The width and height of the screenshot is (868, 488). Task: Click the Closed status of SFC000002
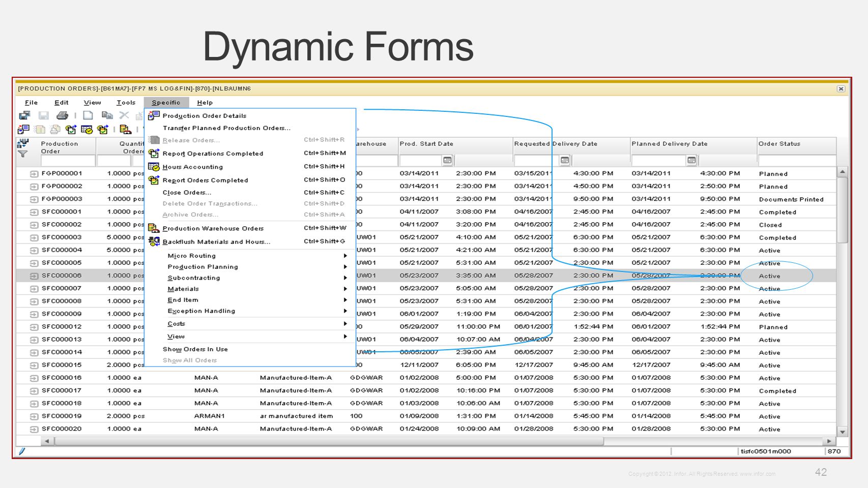(770, 225)
